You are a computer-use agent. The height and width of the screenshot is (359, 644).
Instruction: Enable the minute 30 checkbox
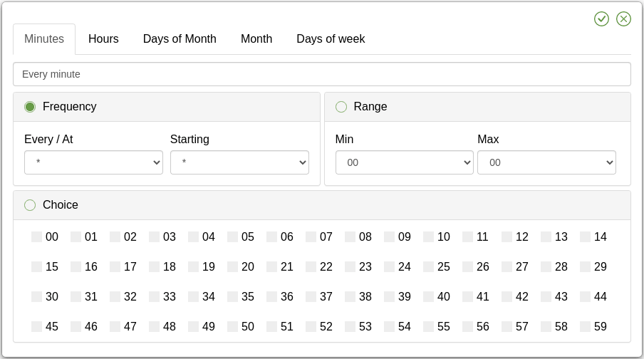point(37,297)
